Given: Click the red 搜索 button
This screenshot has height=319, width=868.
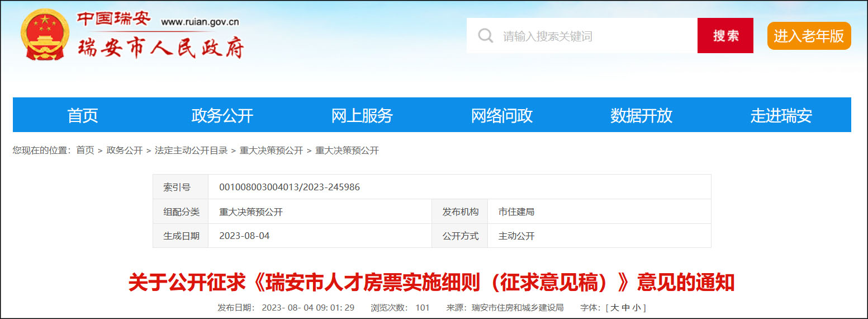Looking at the screenshot, I should click(725, 36).
